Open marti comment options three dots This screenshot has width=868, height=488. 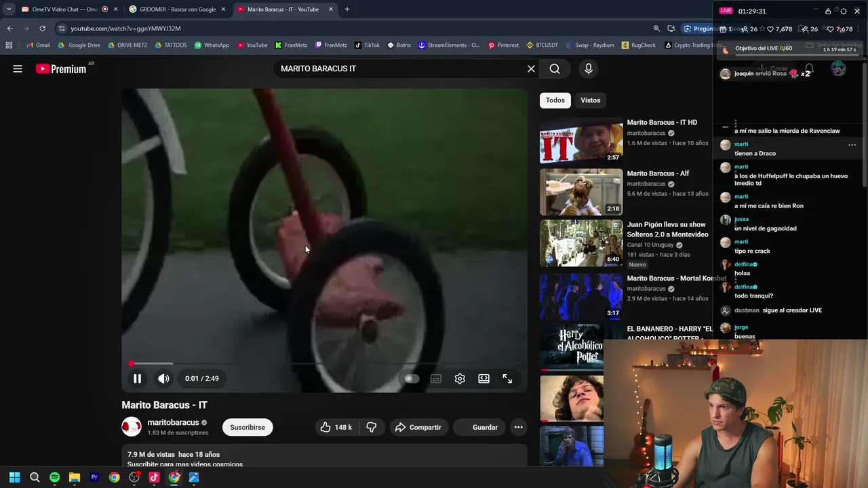(x=852, y=144)
